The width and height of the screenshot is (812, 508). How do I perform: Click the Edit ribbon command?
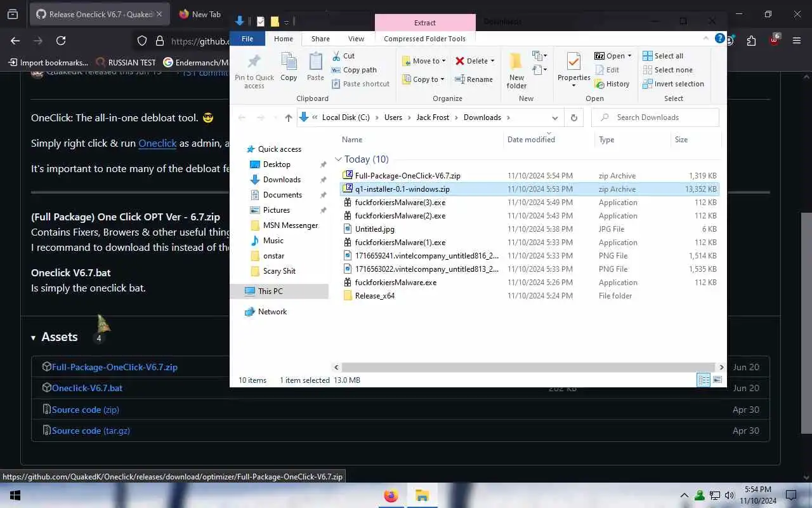tap(606, 70)
